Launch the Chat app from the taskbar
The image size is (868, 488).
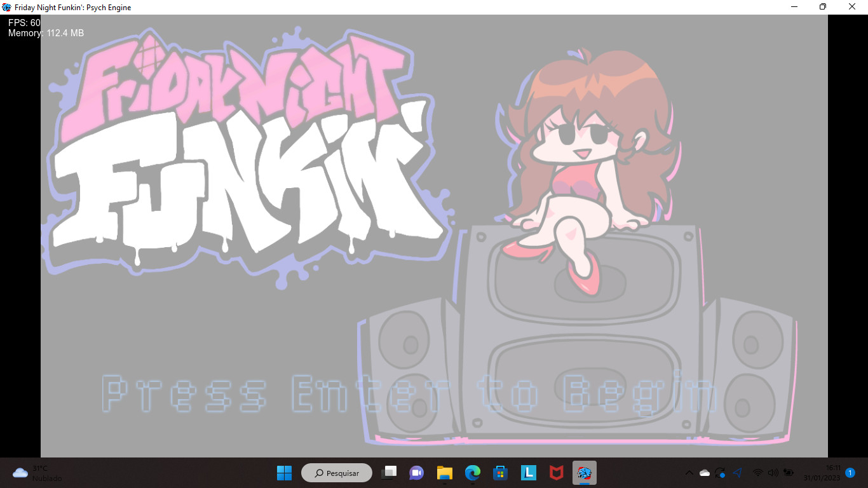point(416,473)
